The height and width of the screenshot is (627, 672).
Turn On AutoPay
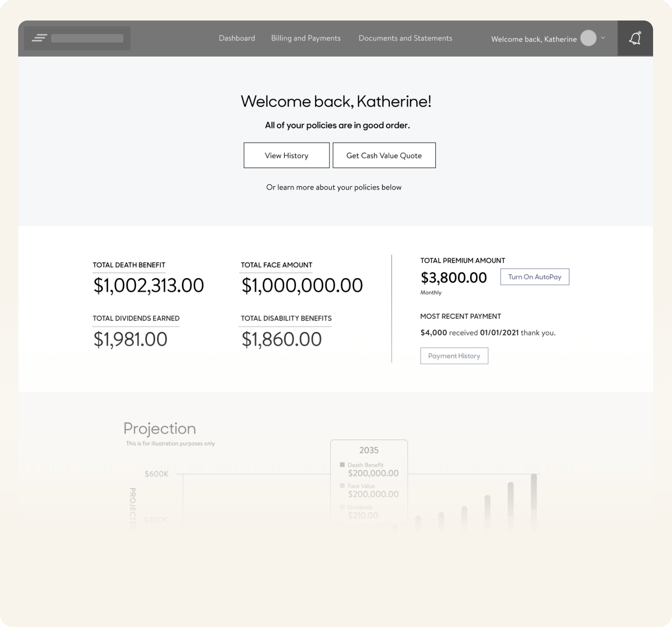coord(534,277)
